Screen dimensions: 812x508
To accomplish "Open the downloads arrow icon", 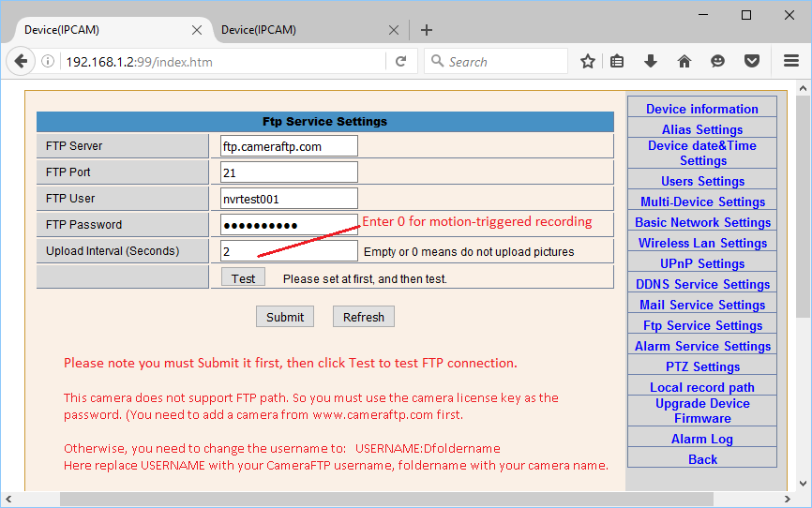I will click(x=651, y=62).
